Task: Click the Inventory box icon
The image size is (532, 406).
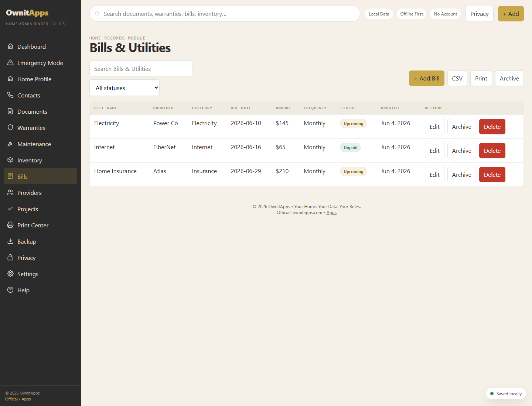Action: click(x=10, y=160)
